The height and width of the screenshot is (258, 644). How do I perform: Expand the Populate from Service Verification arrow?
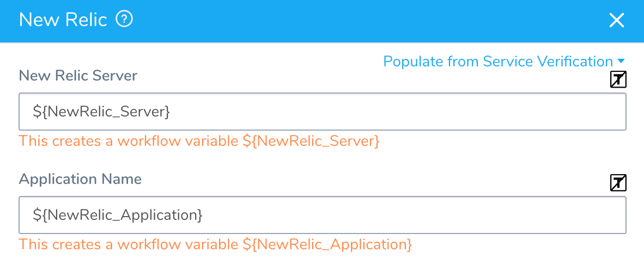coord(621,62)
